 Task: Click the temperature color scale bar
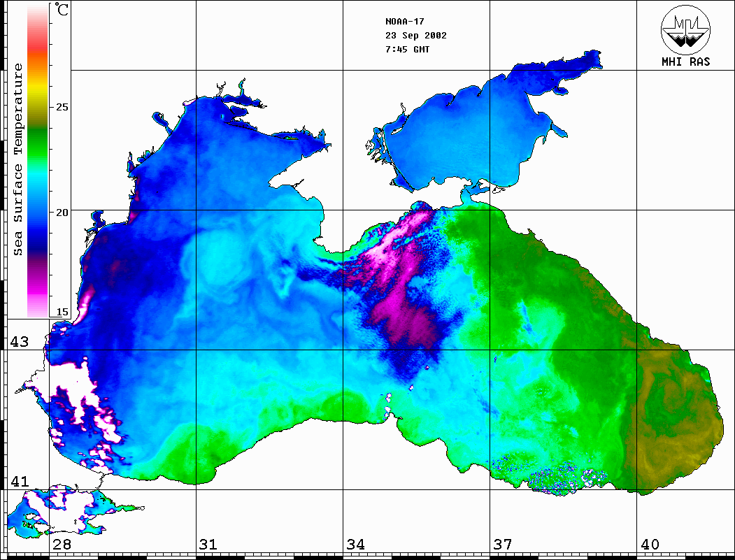(38, 161)
